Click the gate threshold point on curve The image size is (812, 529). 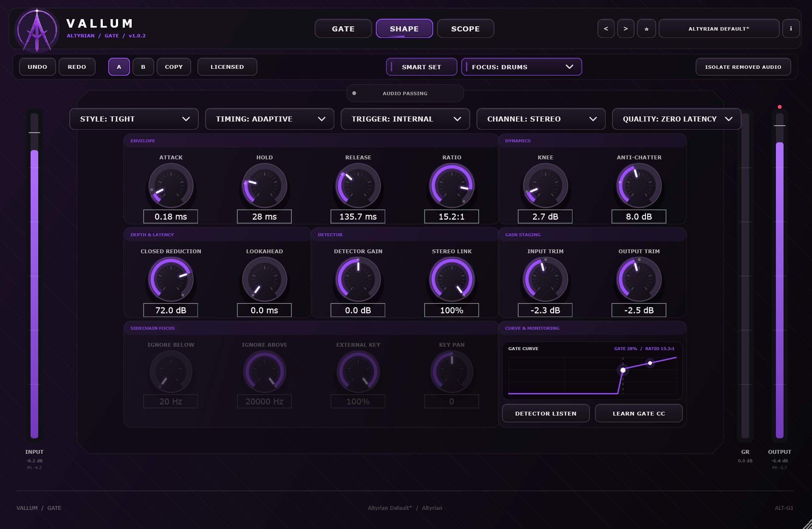(623, 370)
